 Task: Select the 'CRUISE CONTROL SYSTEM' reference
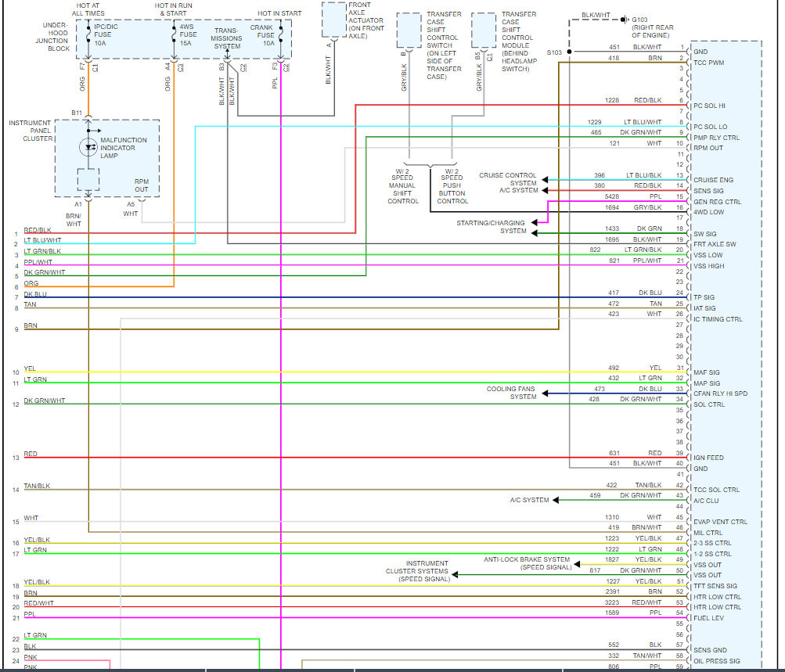click(507, 179)
